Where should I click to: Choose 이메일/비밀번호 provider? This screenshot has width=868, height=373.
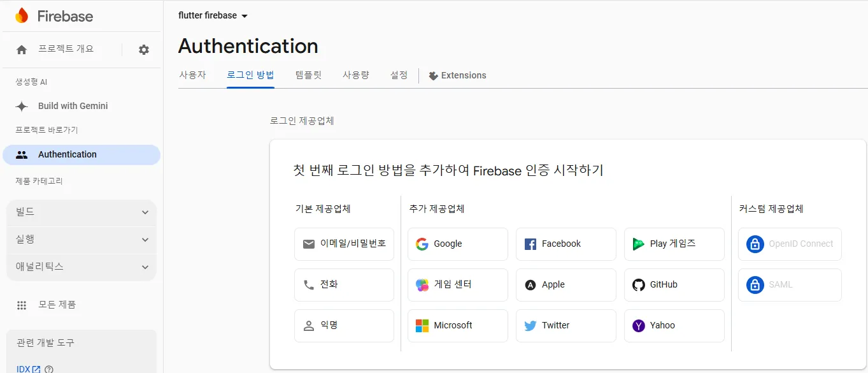click(344, 244)
